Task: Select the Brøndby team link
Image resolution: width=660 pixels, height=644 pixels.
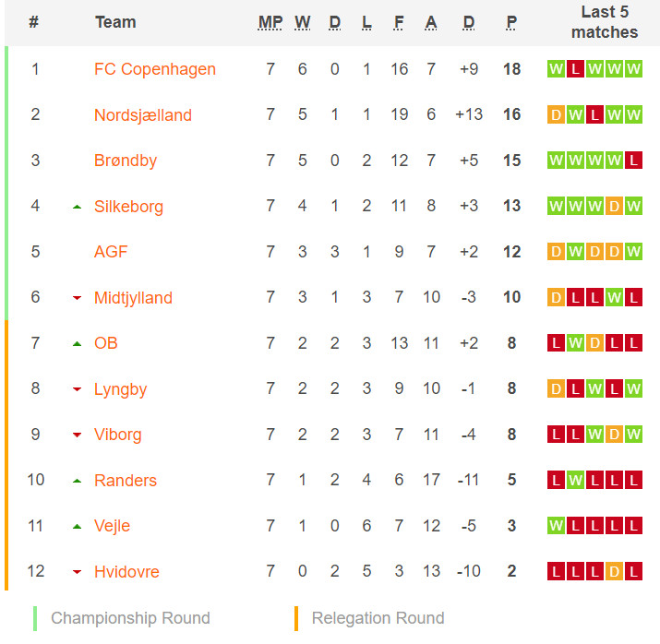Action: [x=125, y=161]
